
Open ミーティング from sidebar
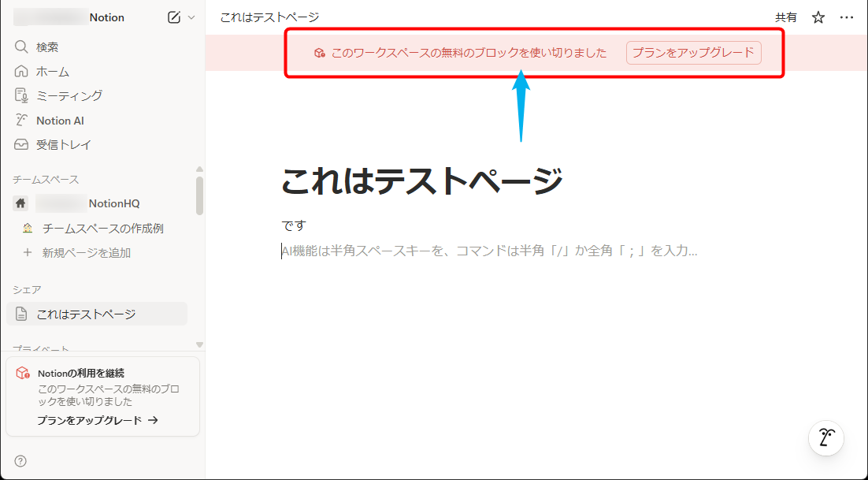[69, 96]
